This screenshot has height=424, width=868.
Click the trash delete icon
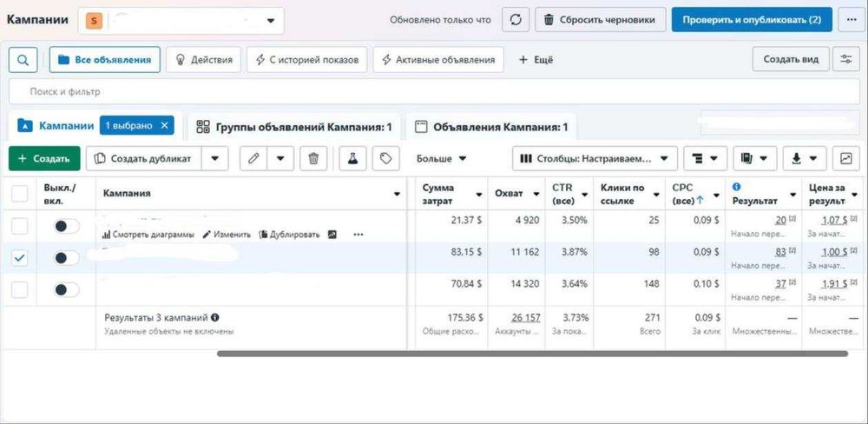coord(313,158)
